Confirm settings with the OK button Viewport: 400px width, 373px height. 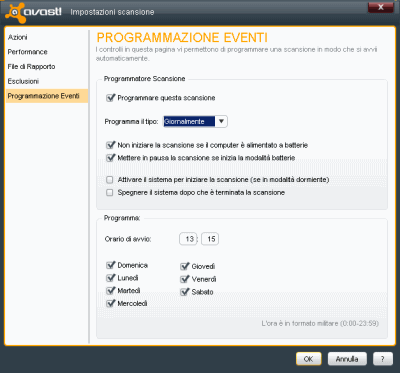[x=308, y=359]
